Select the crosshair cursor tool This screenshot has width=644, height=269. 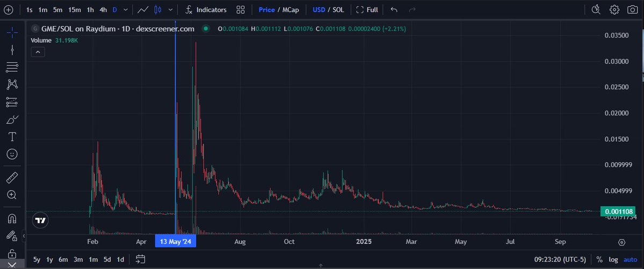coord(12,32)
